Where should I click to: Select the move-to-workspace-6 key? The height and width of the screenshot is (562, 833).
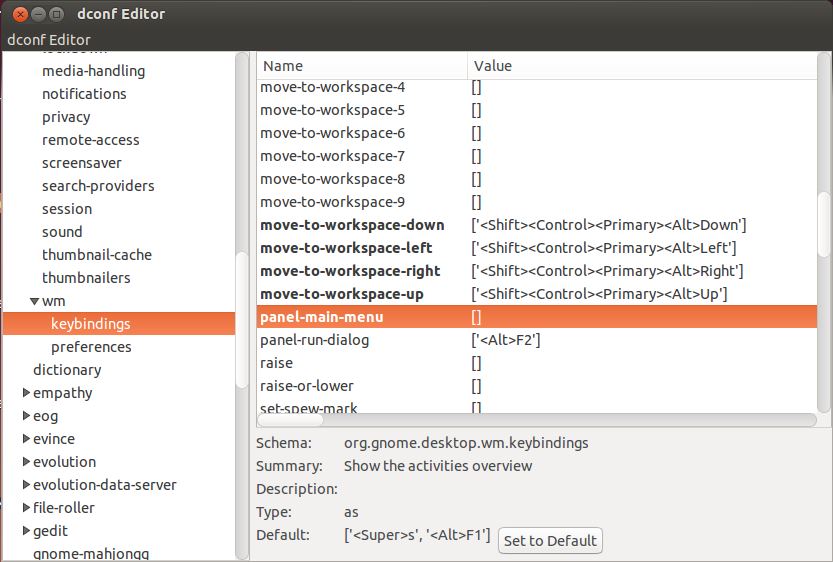(x=332, y=133)
